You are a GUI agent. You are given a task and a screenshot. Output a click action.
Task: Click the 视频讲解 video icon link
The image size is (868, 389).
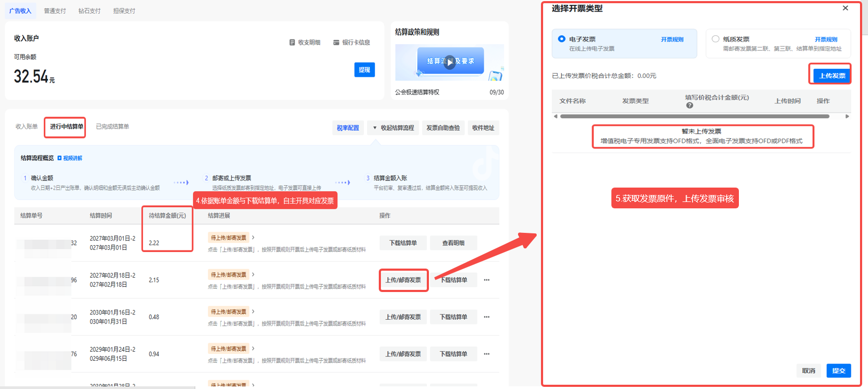pyautogui.click(x=60, y=158)
